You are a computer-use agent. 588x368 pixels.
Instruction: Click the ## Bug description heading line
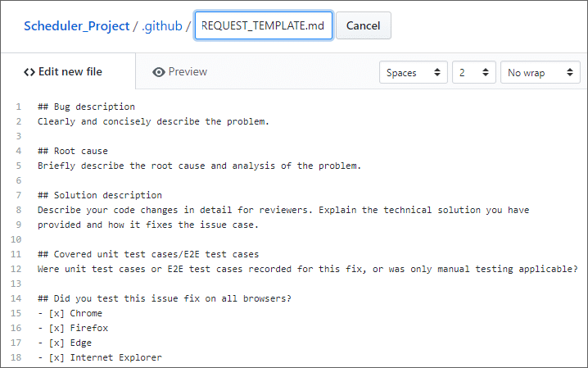tap(86, 107)
